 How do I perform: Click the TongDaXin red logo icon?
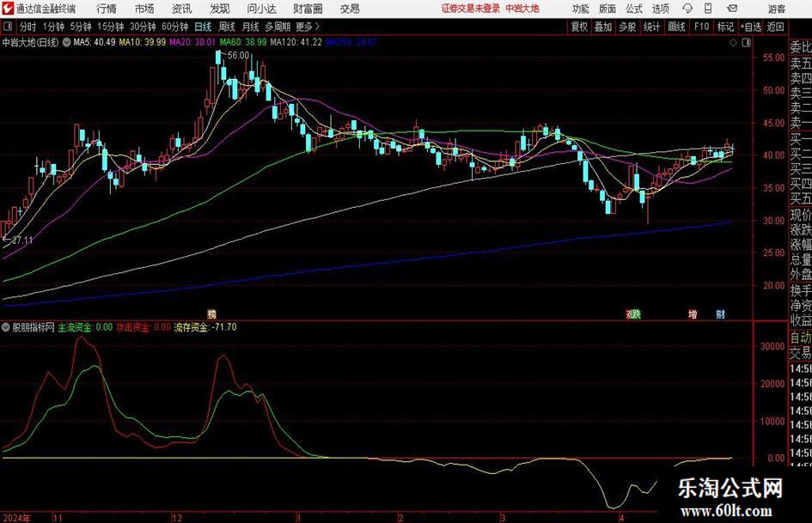pos(8,9)
